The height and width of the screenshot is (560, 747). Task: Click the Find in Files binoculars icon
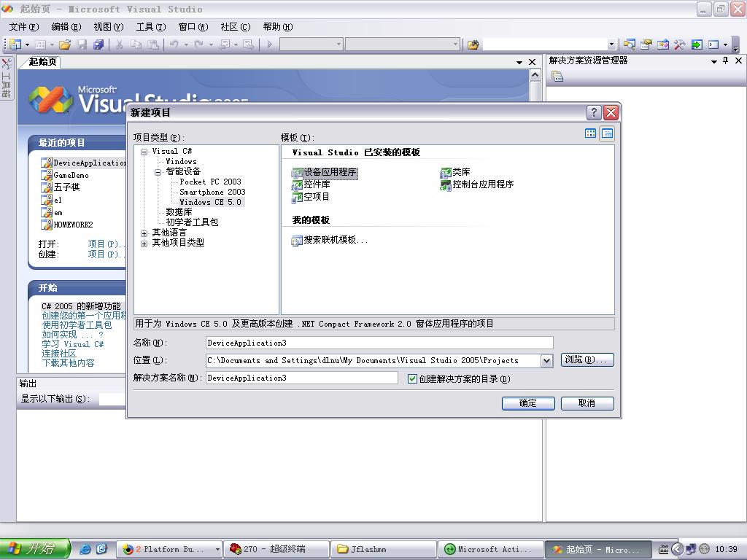coord(473,44)
